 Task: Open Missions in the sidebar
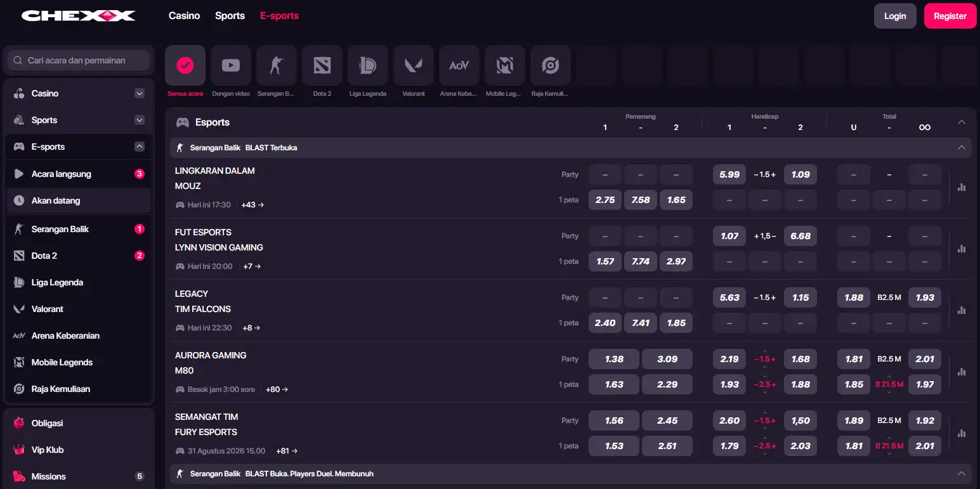pos(79,476)
